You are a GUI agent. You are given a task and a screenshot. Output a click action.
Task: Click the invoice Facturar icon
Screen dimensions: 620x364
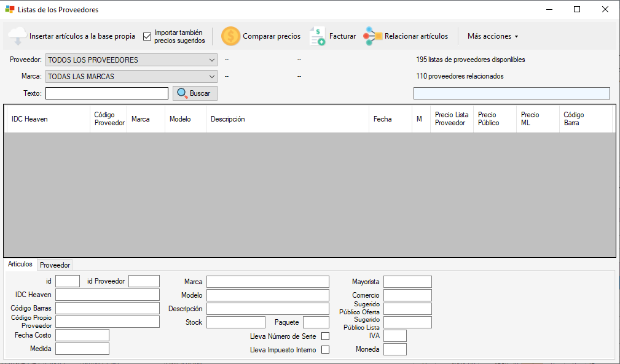(318, 36)
